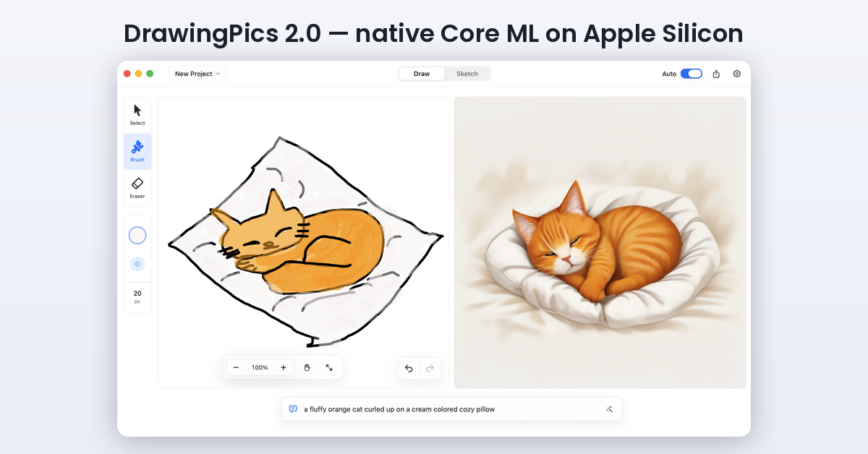Pick the small soft brush circle
Image resolution: width=868 pixels, height=454 pixels.
(137, 264)
